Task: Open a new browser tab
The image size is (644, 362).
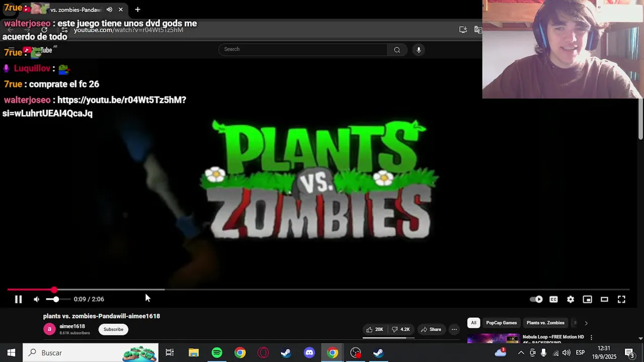Action: coord(137,10)
